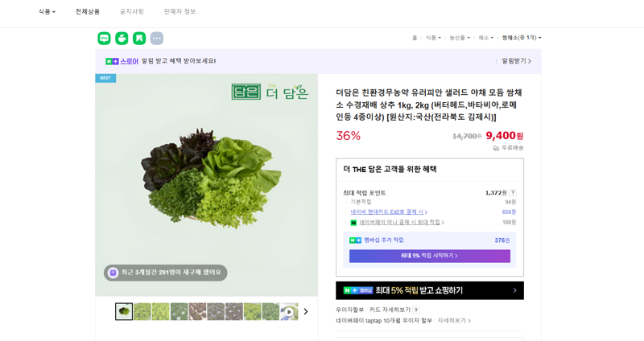Click the crossed-out 14,700원 price

point(467,136)
